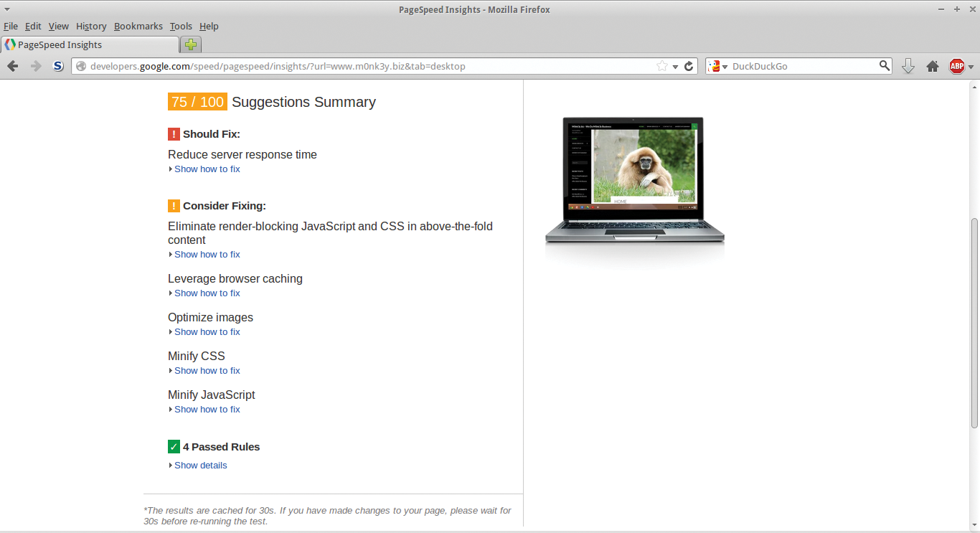The height and width of the screenshot is (533, 980).
Task: Open the downloads arrow icon
Action: (x=908, y=66)
